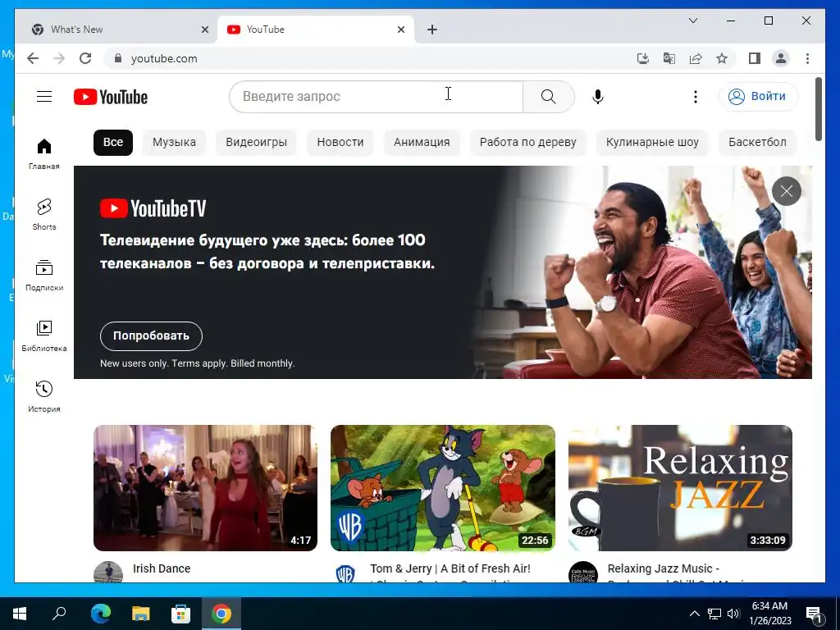
Task: Click the Войти sign-in button
Action: (758, 97)
